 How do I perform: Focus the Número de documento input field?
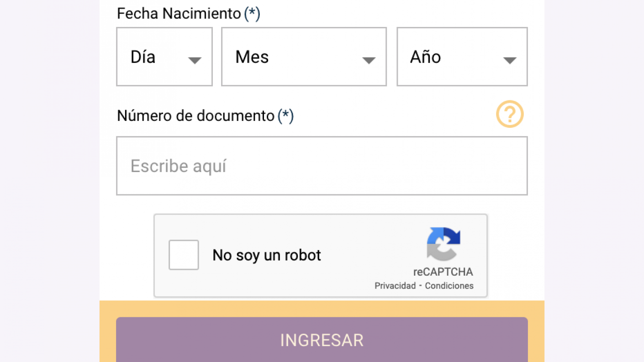point(322,166)
